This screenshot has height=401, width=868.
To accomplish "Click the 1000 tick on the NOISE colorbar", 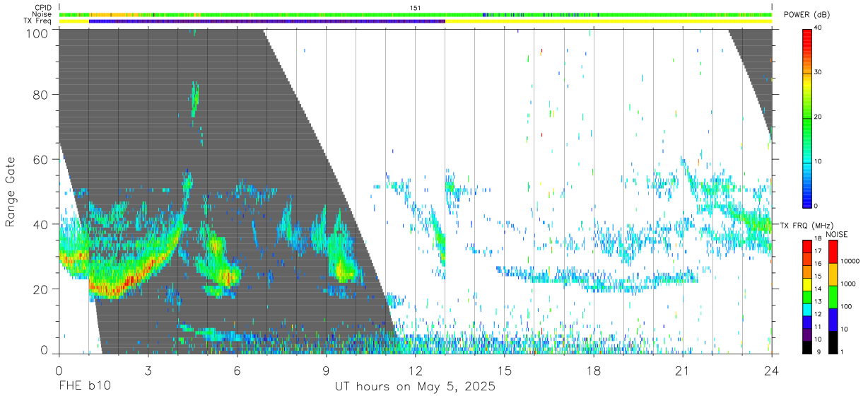I will (848, 284).
